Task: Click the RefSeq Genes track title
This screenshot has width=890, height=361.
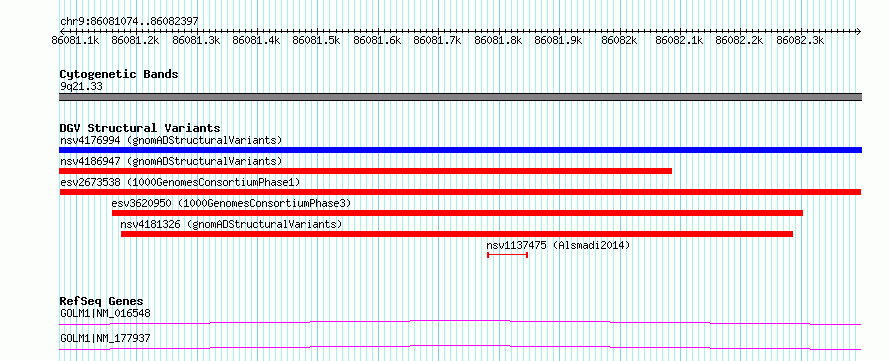Action: pyautogui.click(x=101, y=301)
